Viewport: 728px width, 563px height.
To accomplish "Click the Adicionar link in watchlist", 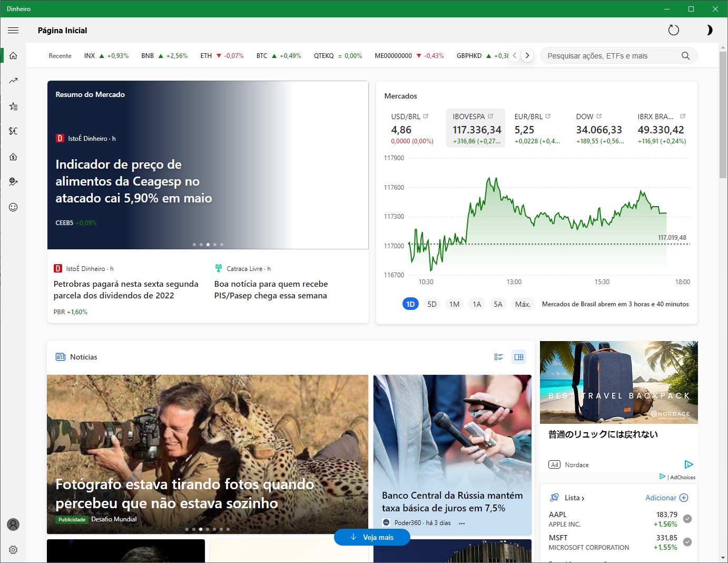I will click(x=661, y=498).
